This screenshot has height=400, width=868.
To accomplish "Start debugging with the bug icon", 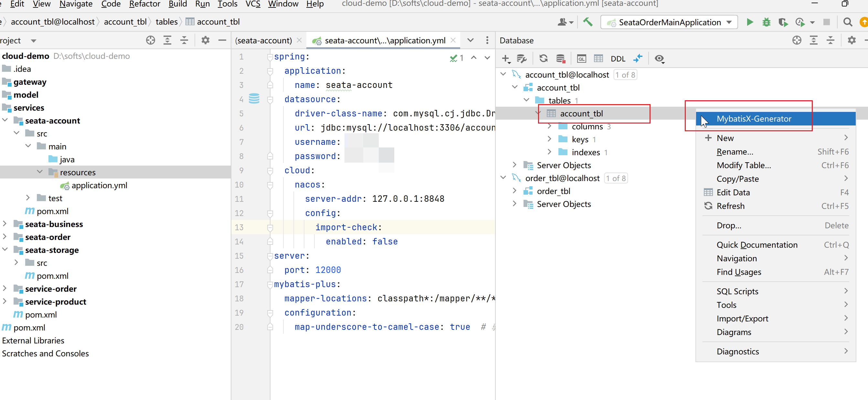I will click(767, 22).
